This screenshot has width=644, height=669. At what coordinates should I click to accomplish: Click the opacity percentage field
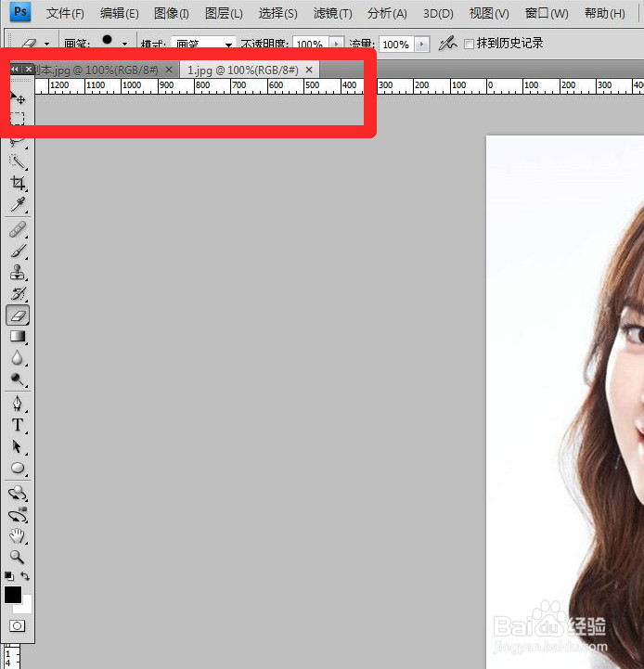[x=310, y=45]
